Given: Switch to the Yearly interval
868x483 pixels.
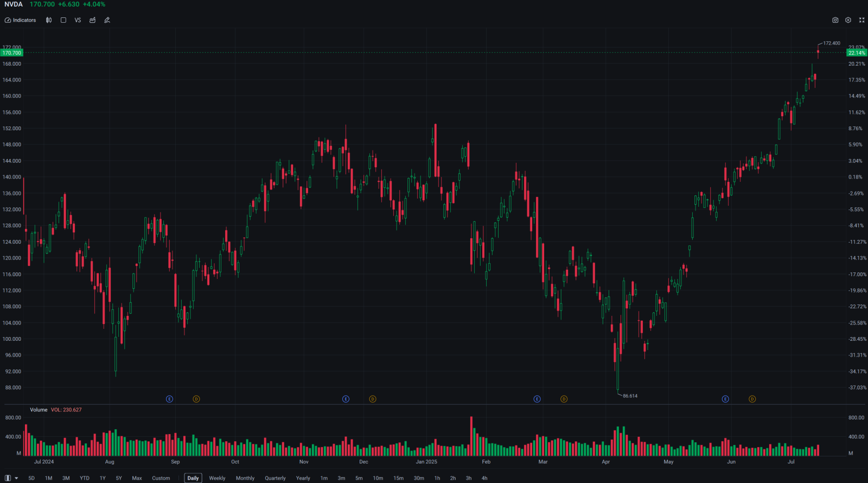Looking at the screenshot, I should [303, 478].
